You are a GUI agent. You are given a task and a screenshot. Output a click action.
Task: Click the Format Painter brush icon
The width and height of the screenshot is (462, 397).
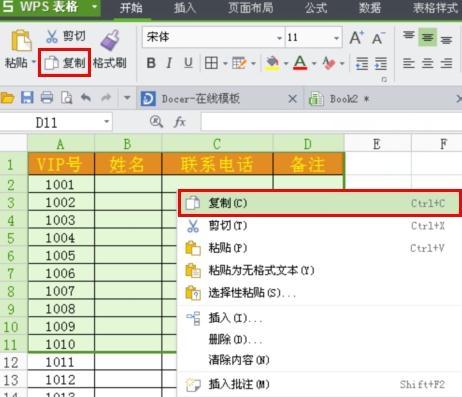coord(110,41)
